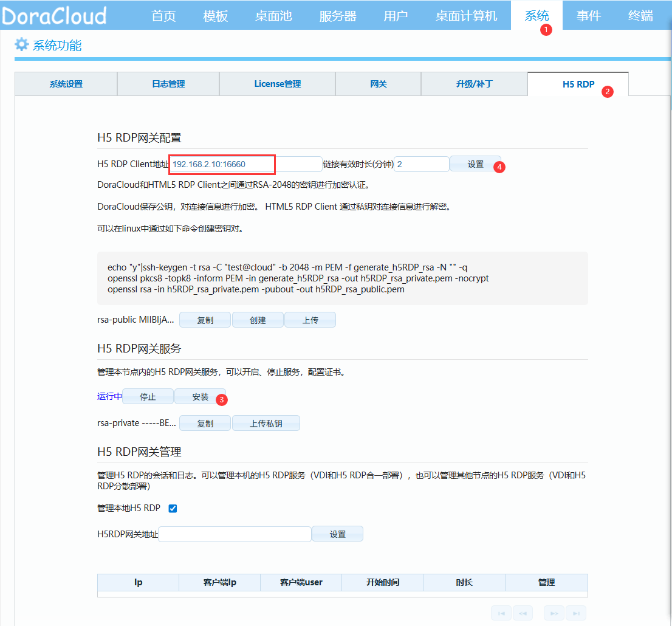
Task: Toggle the 管理本地H5 RDP checkbox
Action: 173,508
